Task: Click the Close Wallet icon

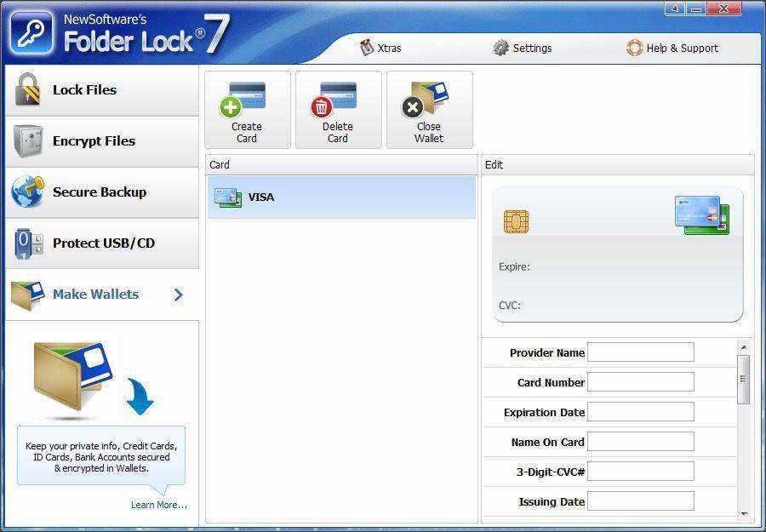Action: point(428,96)
